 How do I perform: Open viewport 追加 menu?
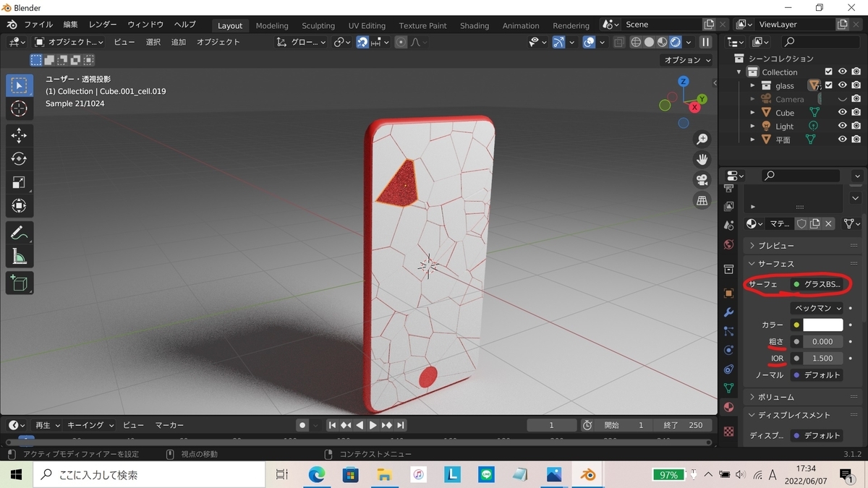(179, 42)
